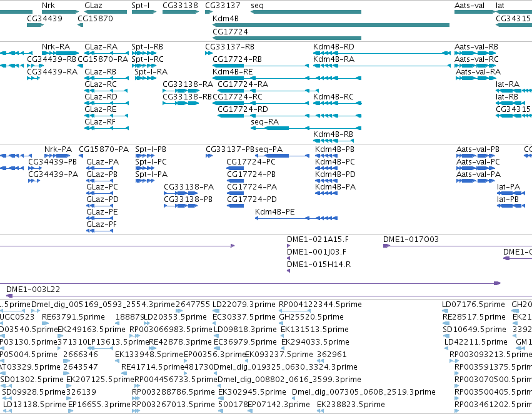Click the Aats-val-RC transcript label

477,59
